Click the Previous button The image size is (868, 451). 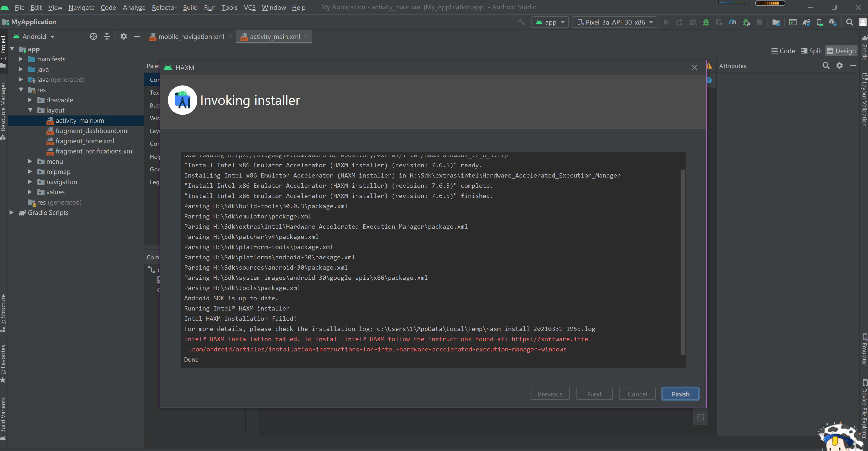click(550, 394)
